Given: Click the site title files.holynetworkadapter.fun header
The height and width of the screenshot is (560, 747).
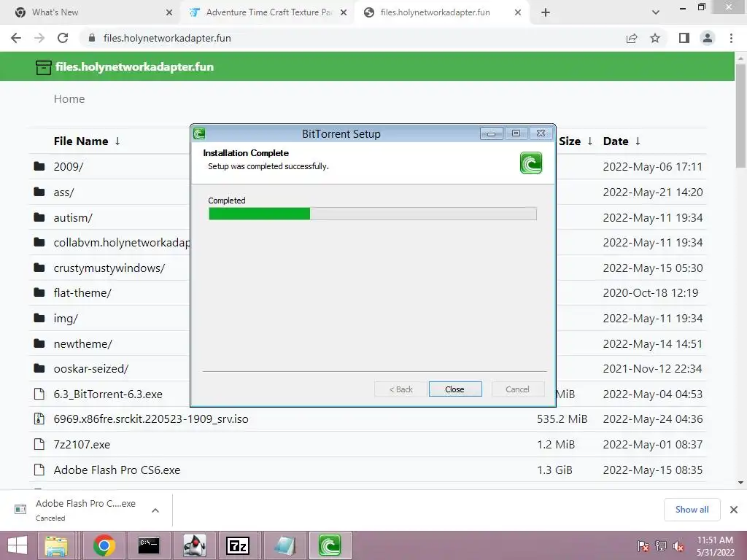Looking at the screenshot, I should pos(134,66).
